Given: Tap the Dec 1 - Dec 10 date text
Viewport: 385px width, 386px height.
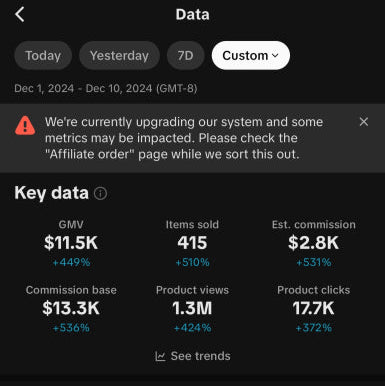Looking at the screenshot, I should (106, 88).
